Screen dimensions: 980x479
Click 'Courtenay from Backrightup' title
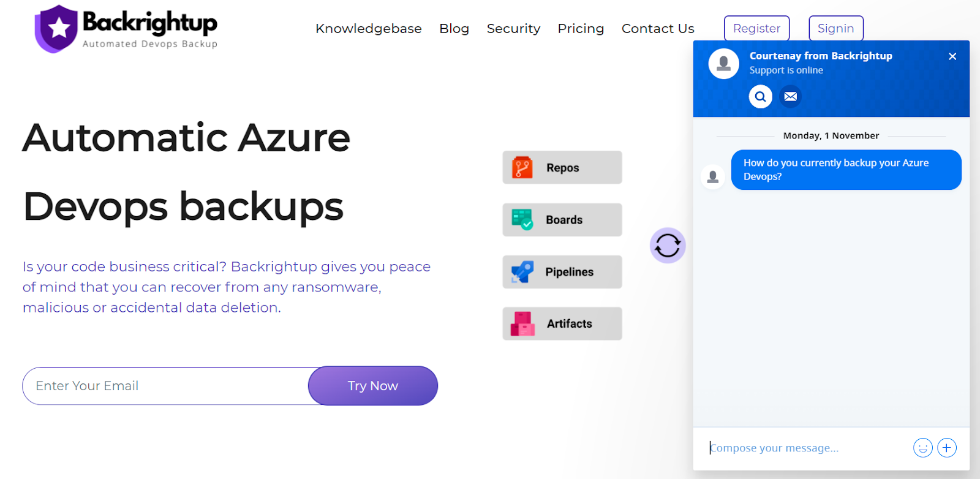(x=821, y=56)
